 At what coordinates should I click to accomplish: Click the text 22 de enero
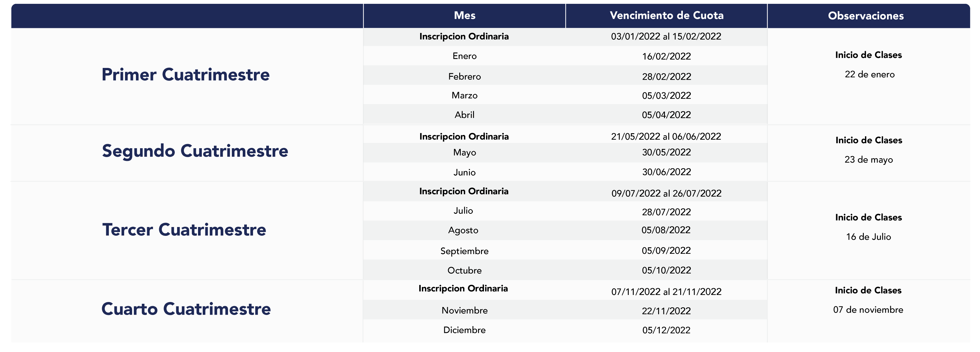[x=870, y=74]
